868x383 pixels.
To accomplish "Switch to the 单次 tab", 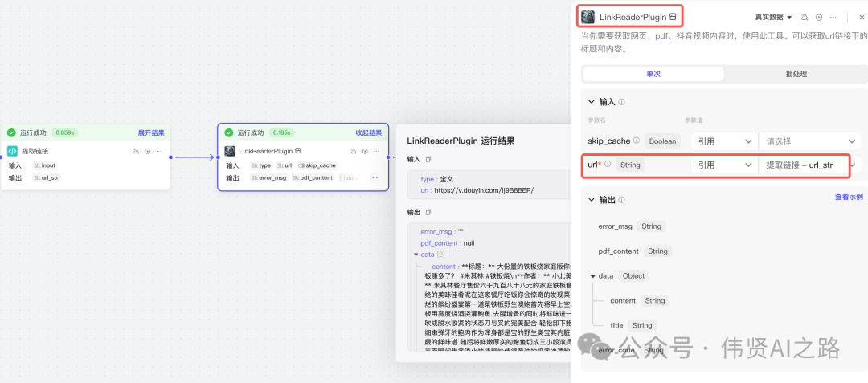I will (x=653, y=74).
